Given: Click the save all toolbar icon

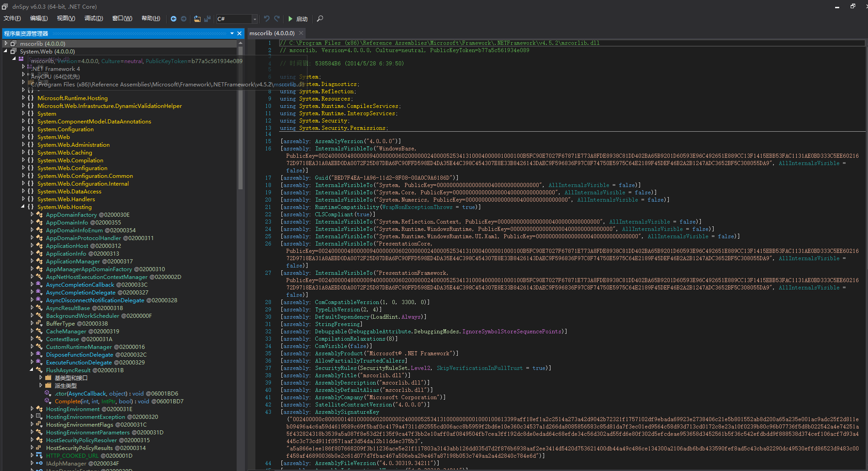Looking at the screenshot, I should click(207, 19).
